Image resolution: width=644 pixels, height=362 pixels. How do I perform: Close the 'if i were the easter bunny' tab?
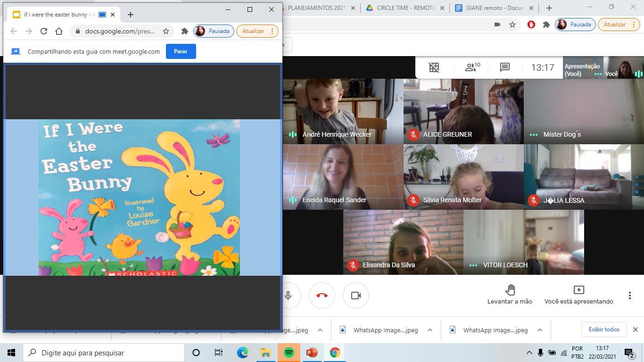click(113, 15)
